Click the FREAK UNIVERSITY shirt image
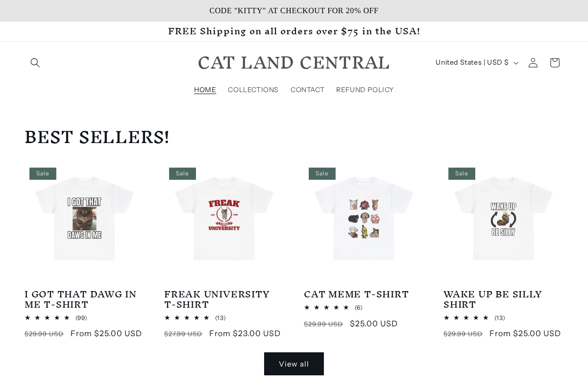This screenshot has width=588, height=392. pos(224,219)
